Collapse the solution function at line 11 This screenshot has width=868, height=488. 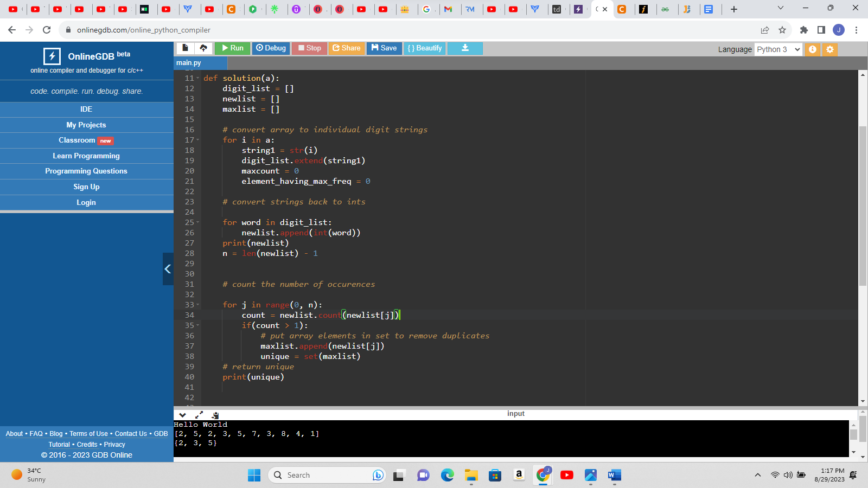(198, 79)
